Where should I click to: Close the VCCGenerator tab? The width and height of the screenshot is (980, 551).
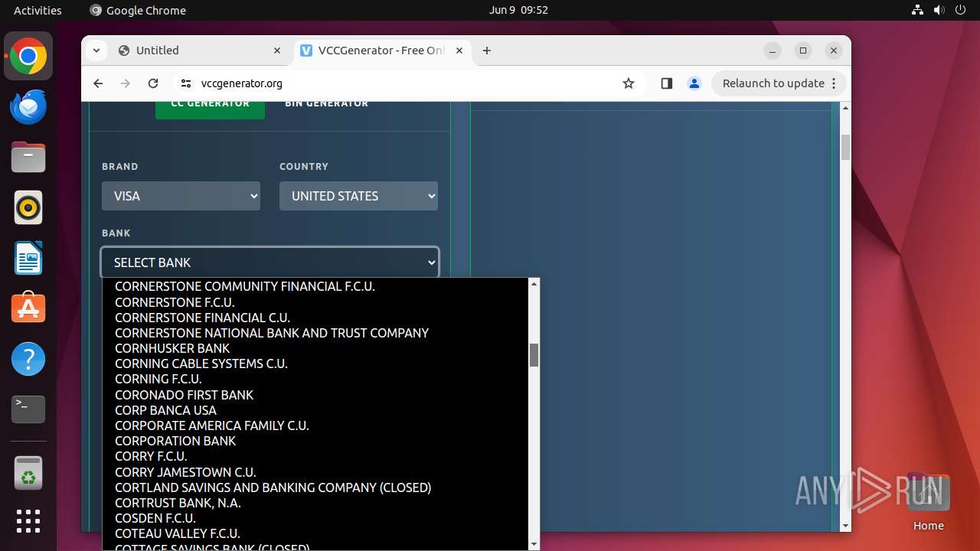[x=459, y=51]
